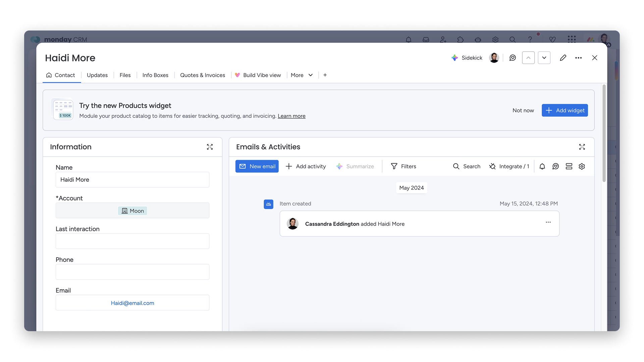Dismiss the banner with Not now

coord(523,110)
